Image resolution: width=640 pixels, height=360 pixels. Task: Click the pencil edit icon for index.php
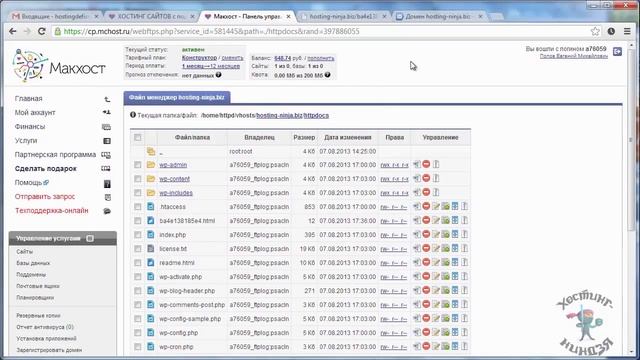point(436,235)
